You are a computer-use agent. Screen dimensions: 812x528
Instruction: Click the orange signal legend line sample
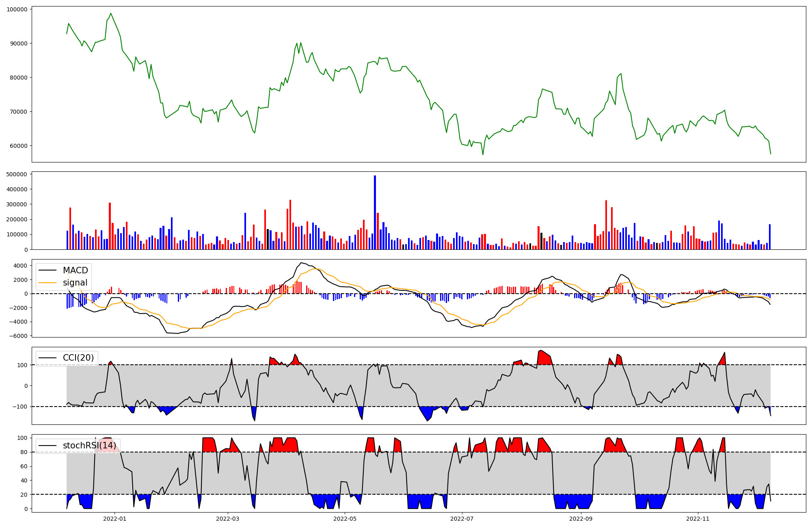(x=48, y=283)
